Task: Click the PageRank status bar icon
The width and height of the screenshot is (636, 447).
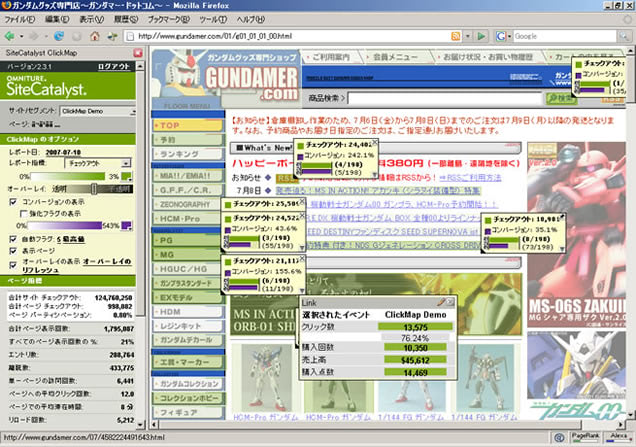Action: [x=584, y=437]
